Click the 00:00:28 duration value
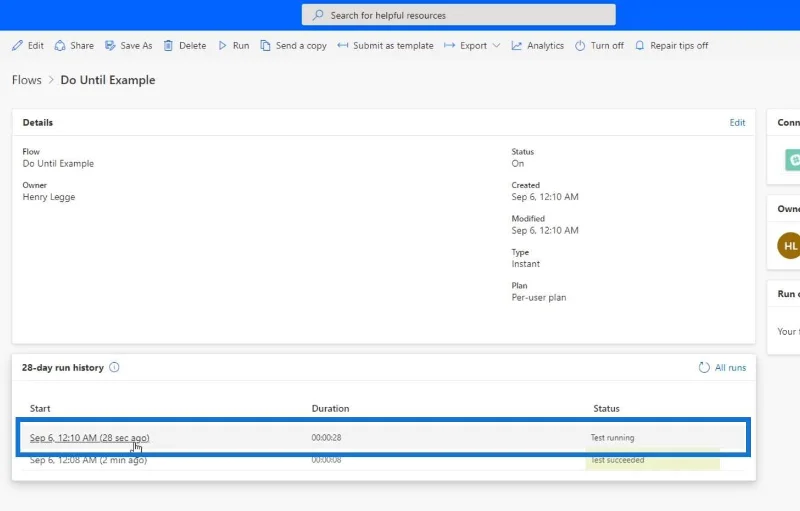Image resolution: width=800 pixels, height=511 pixels. (x=327, y=438)
